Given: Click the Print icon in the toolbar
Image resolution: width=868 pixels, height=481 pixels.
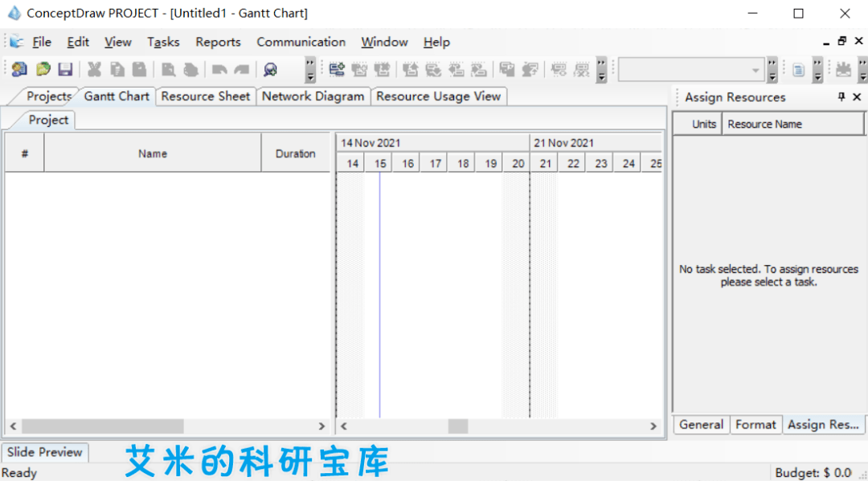Looking at the screenshot, I should pyautogui.click(x=191, y=69).
